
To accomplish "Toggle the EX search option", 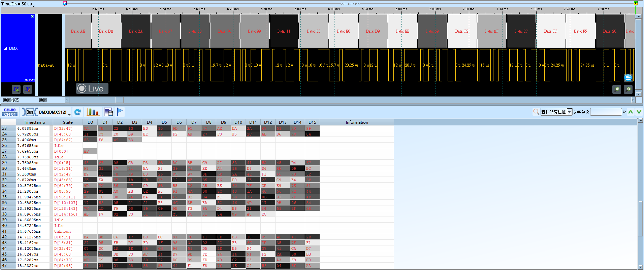I will click(x=624, y=112).
